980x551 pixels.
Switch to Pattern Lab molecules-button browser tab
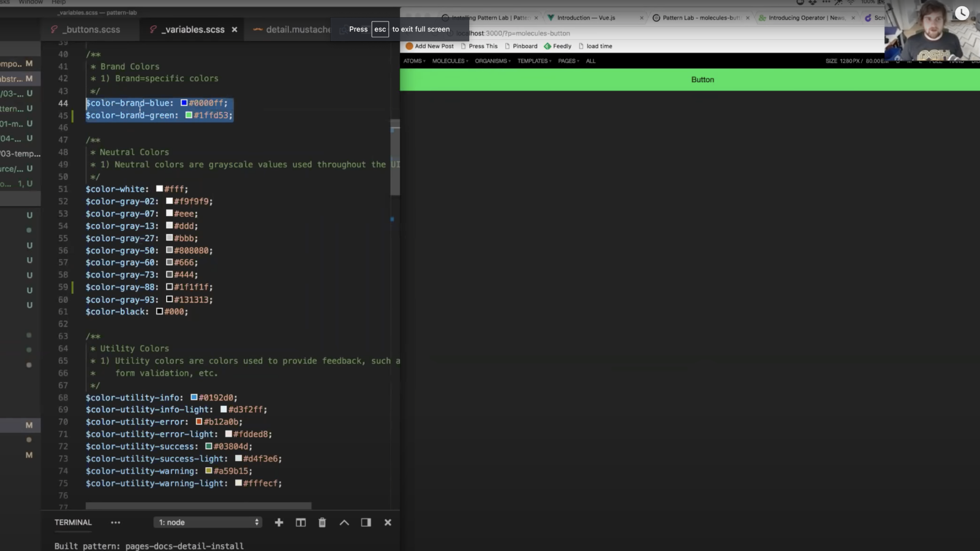click(x=701, y=18)
